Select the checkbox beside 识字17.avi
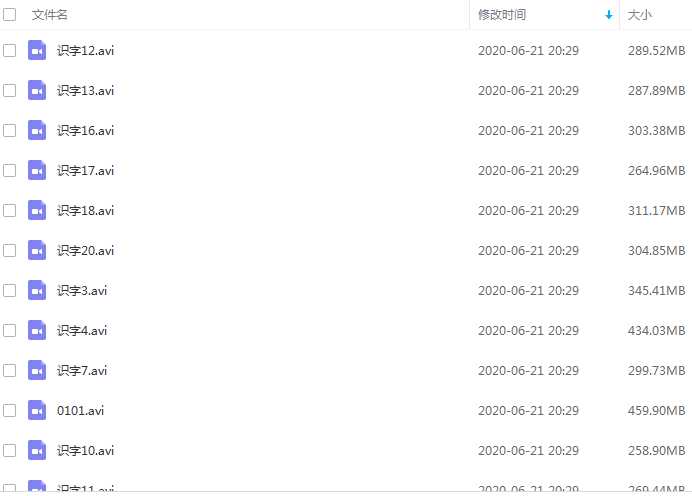This screenshot has height=496, width=692. (x=9, y=170)
